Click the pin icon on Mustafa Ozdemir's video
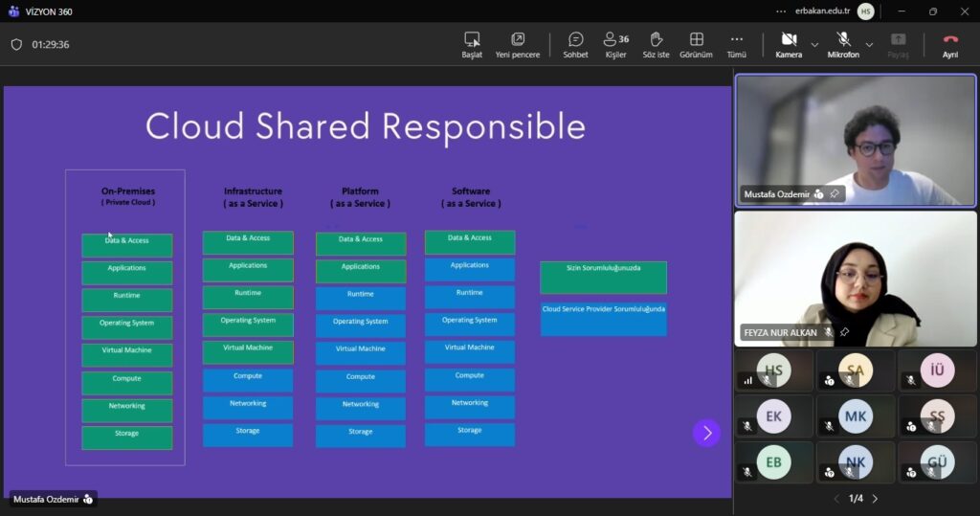980x516 pixels. 835,194
